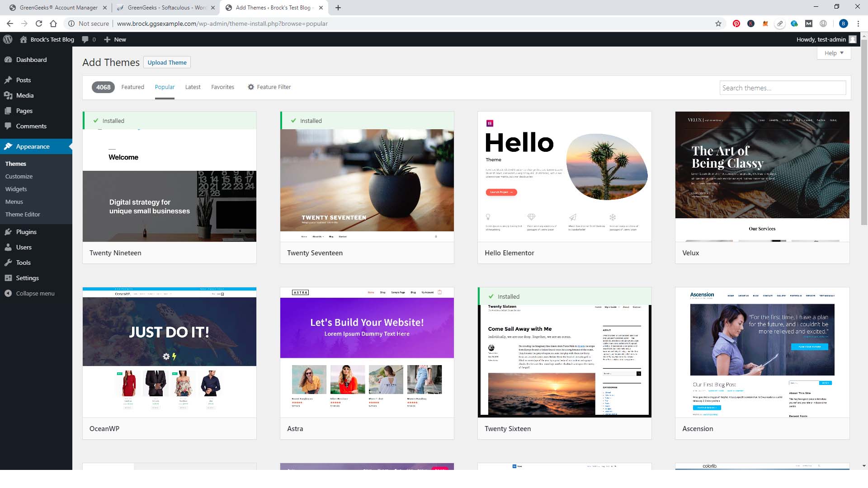The height and width of the screenshot is (488, 868).
Task: Expand the Help dropdown panel
Action: coord(834,53)
